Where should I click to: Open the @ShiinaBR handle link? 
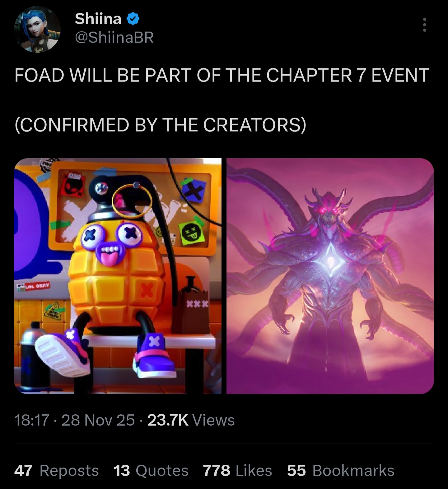(x=114, y=38)
